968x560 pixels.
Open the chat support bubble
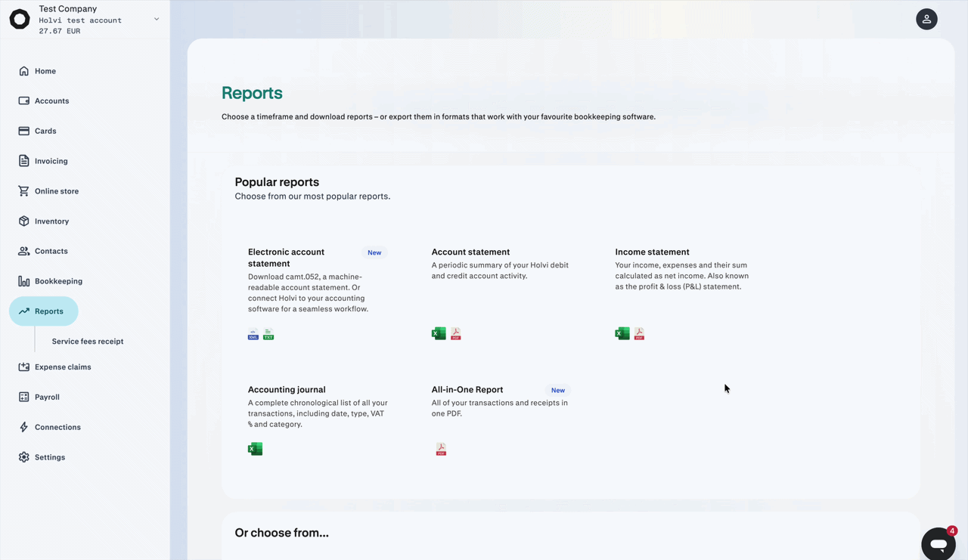point(939,543)
